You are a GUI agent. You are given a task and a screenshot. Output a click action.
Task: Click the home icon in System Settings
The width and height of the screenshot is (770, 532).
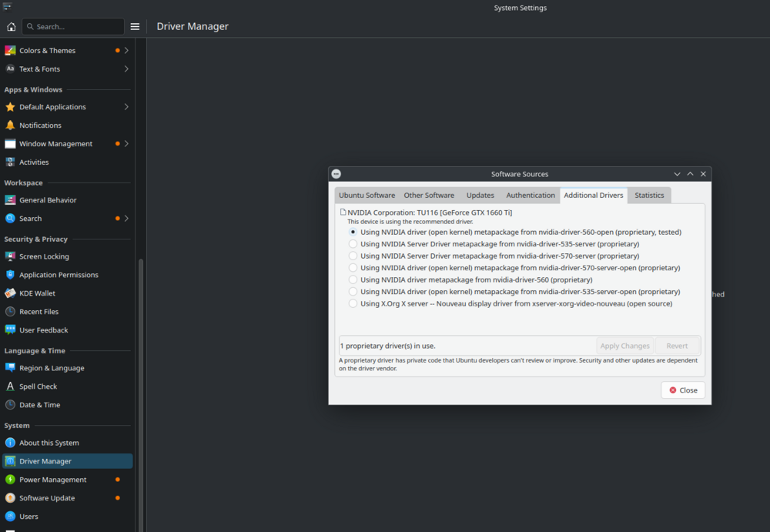[x=11, y=26]
